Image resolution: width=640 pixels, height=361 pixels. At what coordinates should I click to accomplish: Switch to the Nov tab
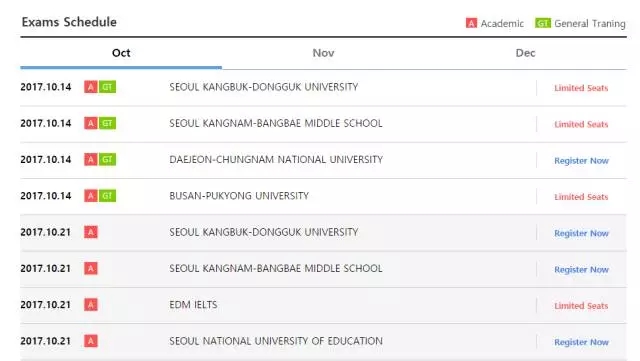pyautogui.click(x=323, y=53)
